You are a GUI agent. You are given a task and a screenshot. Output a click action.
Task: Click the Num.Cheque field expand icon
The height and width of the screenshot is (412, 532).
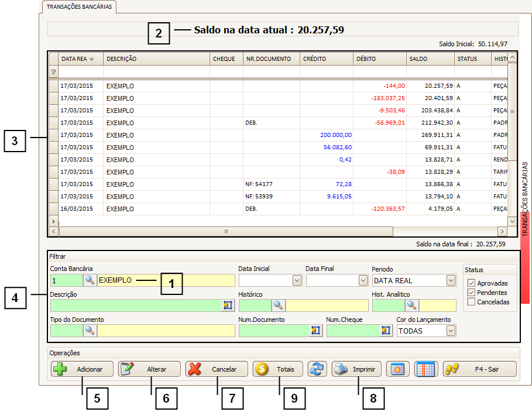(x=385, y=331)
